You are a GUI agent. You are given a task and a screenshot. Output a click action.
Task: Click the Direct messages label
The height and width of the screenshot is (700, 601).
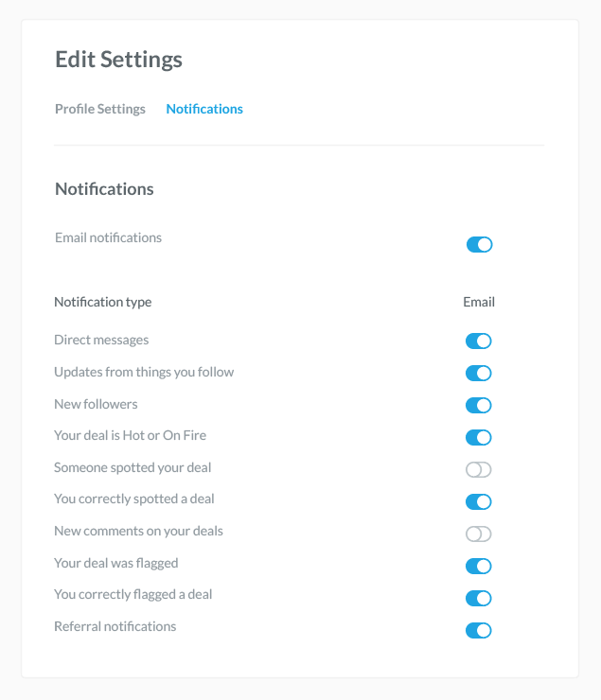coord(101,340)
